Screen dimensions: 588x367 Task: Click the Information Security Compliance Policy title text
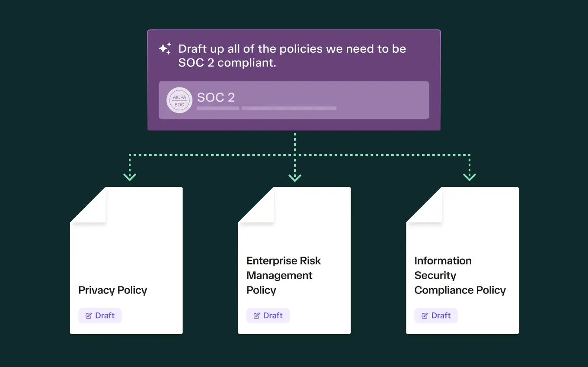click(x=460, y=276)
